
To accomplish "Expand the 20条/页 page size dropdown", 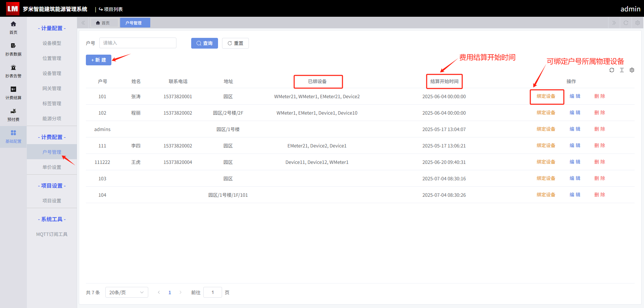I will (127, 292).
